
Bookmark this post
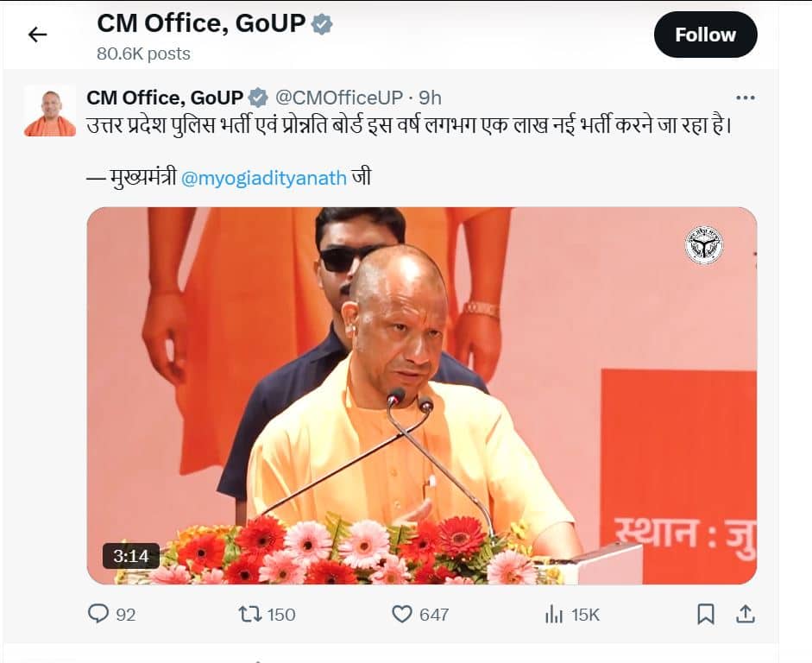[705, 615]
